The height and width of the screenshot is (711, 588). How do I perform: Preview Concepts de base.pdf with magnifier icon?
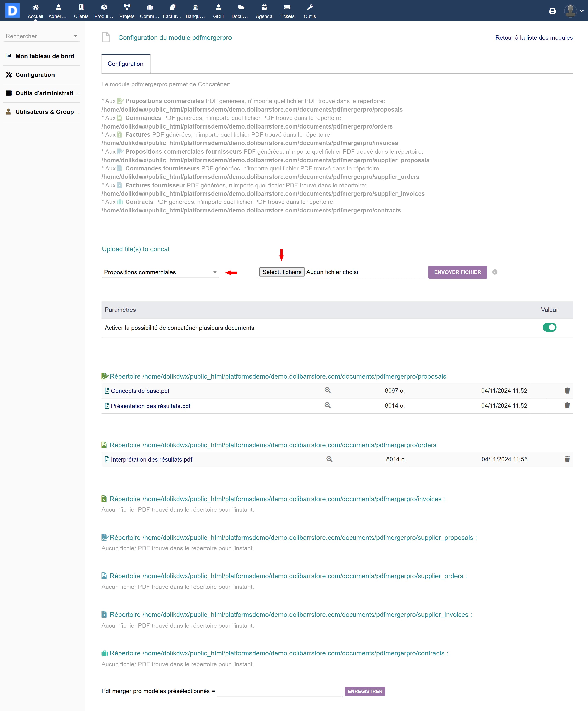(x=327, y=390)
